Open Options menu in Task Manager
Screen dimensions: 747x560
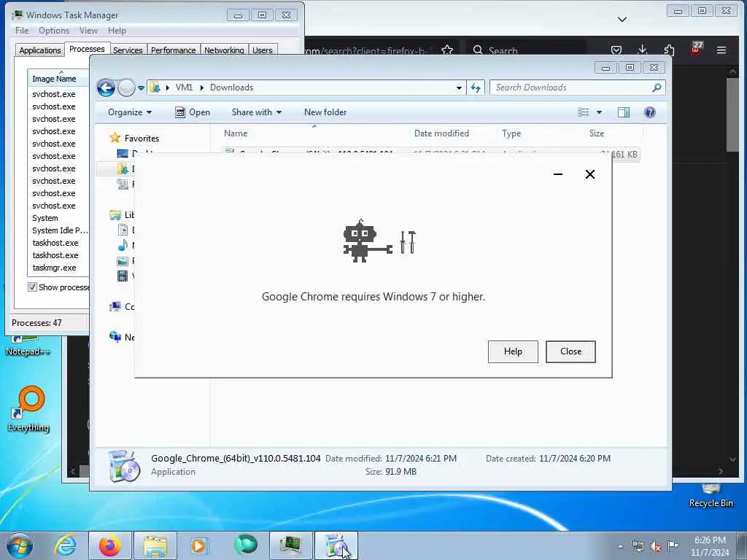(54, 31)
